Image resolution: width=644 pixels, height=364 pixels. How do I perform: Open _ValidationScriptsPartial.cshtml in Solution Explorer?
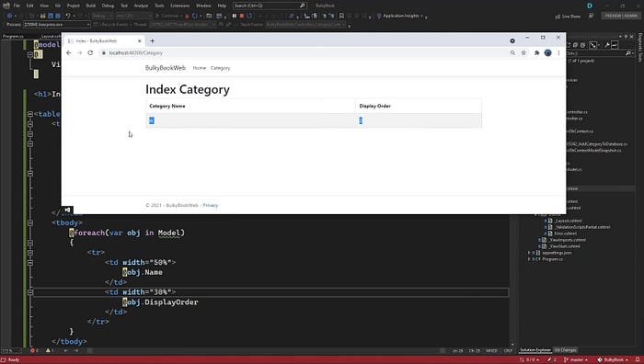tap(582, 227)
